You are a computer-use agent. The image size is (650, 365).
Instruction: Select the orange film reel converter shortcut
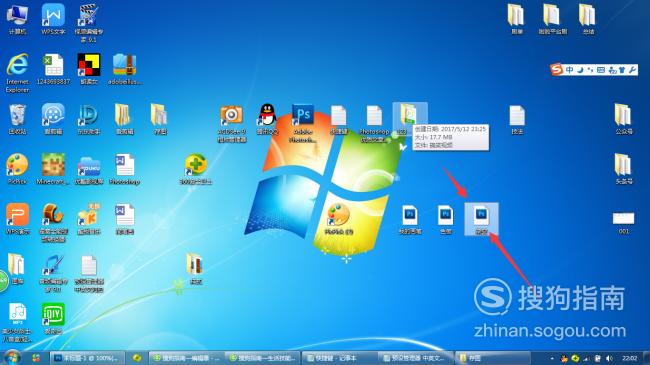click(x=53, y=223)
